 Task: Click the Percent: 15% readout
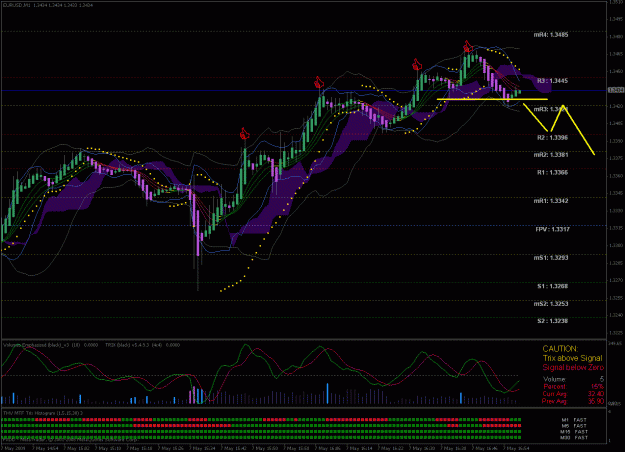coord(573,386)
